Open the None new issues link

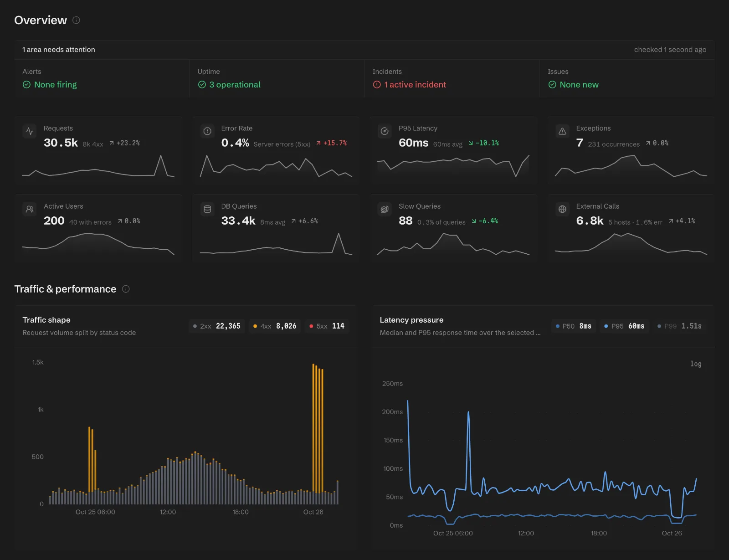pos(573,85)
